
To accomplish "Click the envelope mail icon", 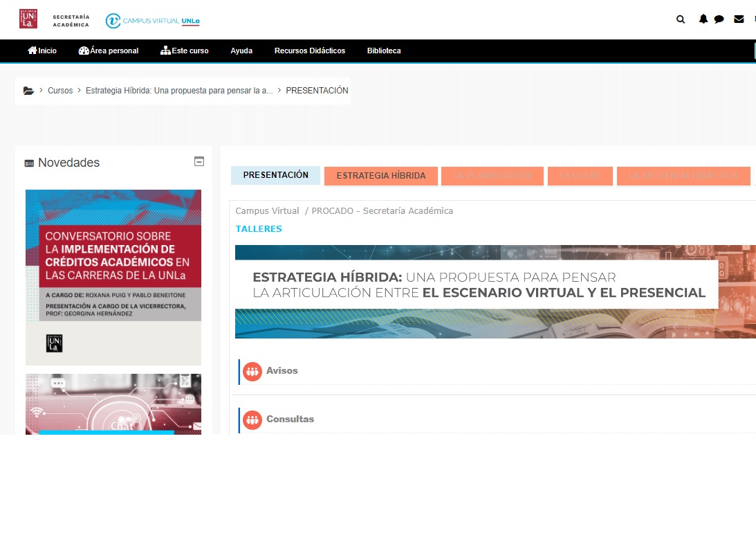I will coord(739,19).
